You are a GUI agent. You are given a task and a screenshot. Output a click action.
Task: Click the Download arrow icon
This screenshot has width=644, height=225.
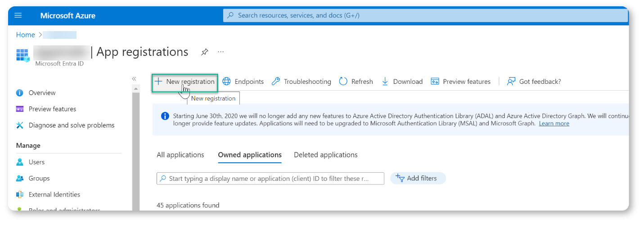(385, 82)
